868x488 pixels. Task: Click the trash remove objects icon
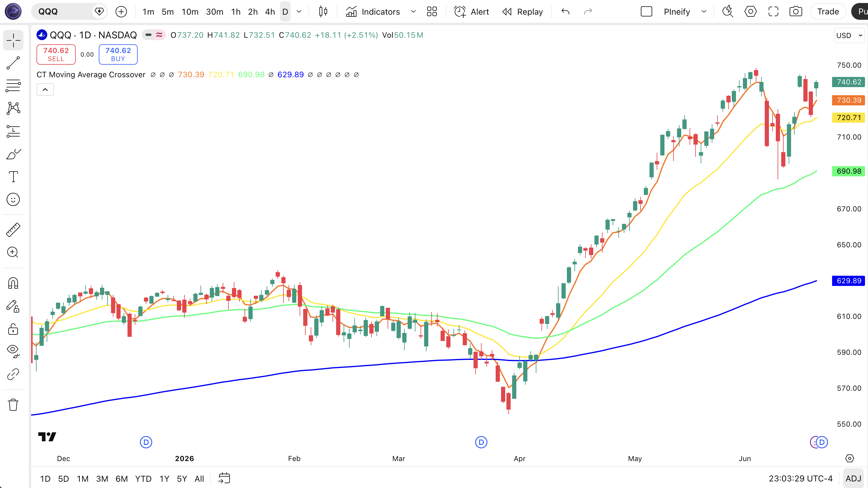point(13,404)
